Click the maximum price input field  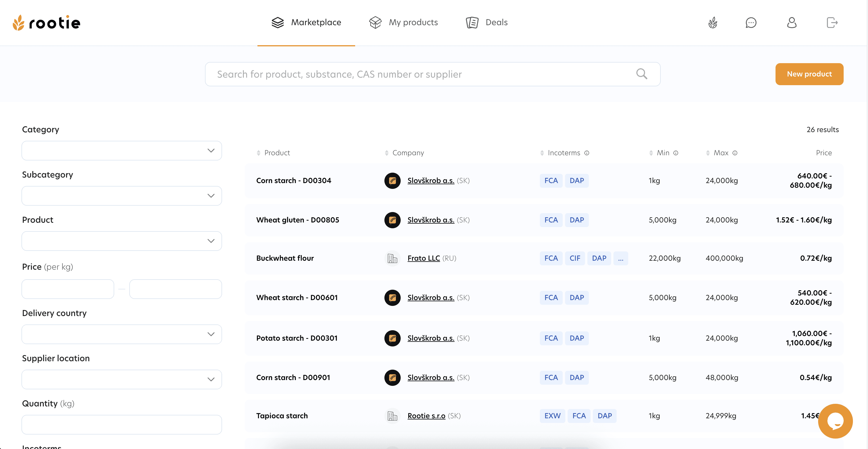[176, 289]
